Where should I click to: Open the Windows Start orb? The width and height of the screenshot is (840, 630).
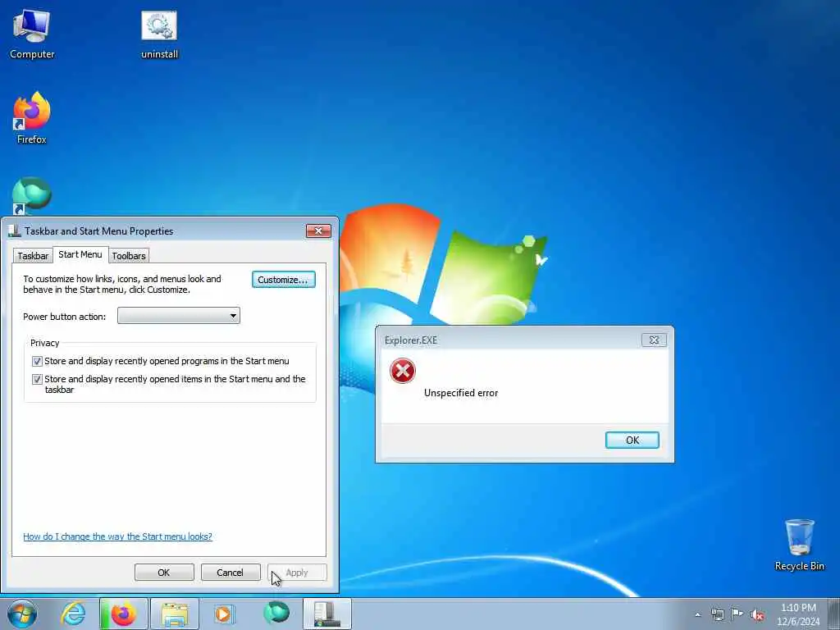22,614
